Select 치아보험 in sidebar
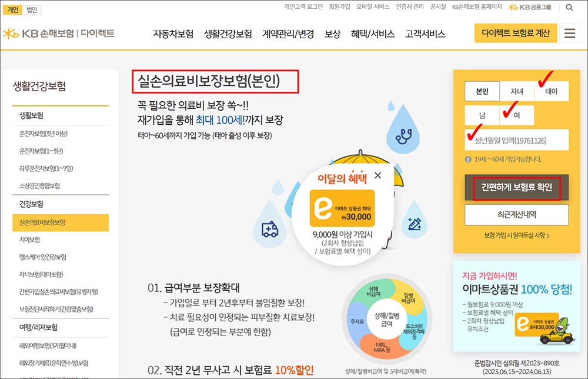 pos(29,240)
